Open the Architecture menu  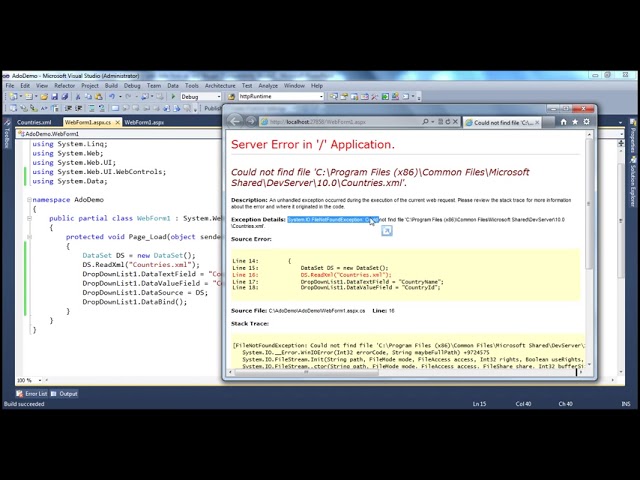point(220,86)
